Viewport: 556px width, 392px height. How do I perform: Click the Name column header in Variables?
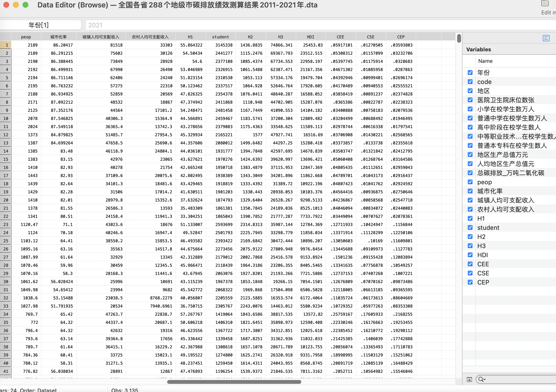pyautogui.click(x=485, y=61)
